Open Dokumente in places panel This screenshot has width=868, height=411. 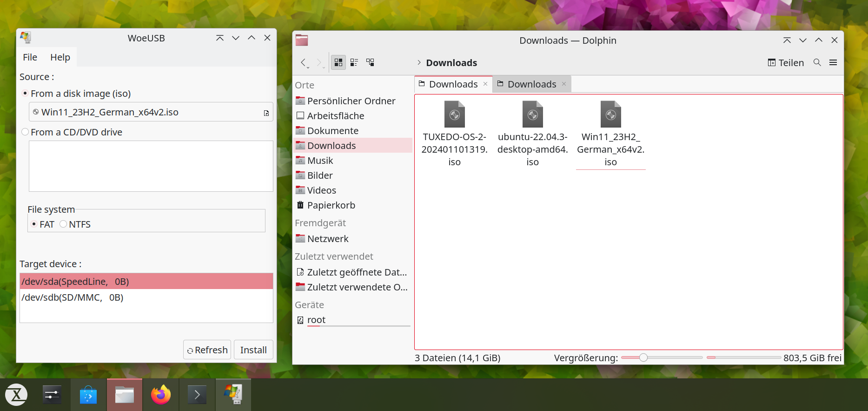[353, 131]
